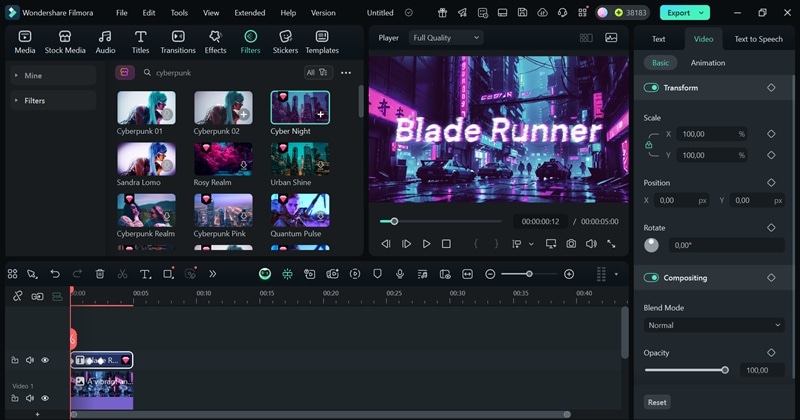This screenshot has width=800, height=420.
Task: Click the save project floppy icon
Action: click(x=522, y=13)
